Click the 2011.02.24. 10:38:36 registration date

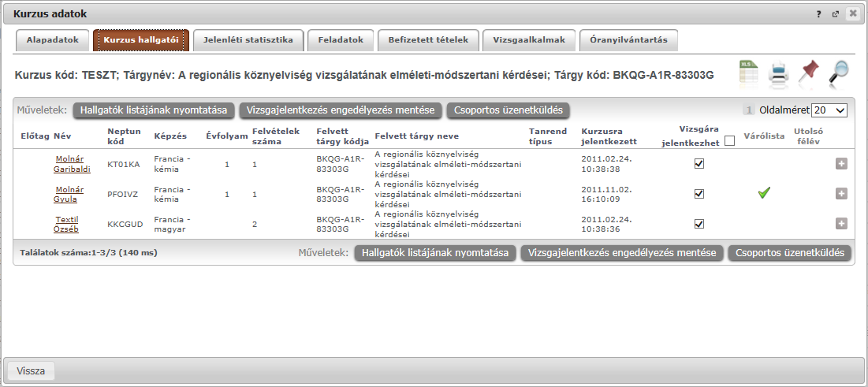(x=607, y=224)
